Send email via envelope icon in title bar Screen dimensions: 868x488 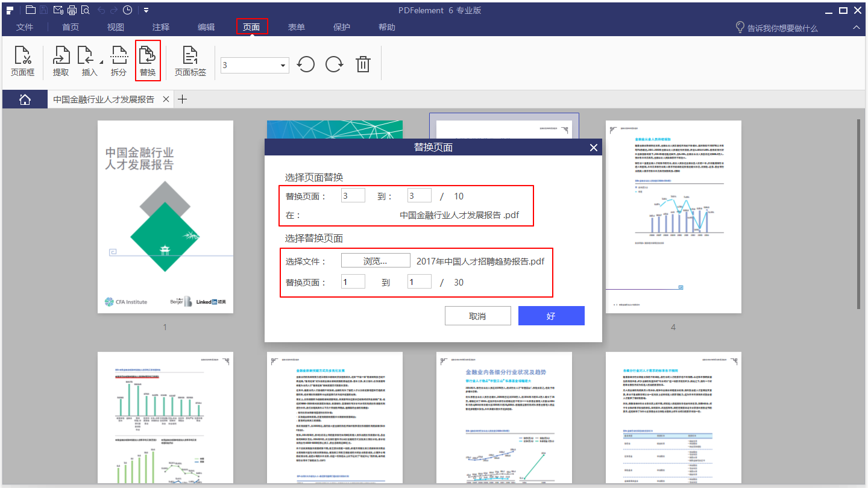coord(58,10)
